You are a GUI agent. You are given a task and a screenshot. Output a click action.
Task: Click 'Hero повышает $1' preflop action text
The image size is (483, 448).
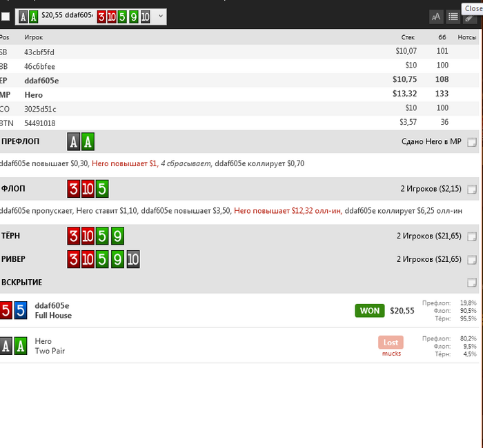point(125,163)
